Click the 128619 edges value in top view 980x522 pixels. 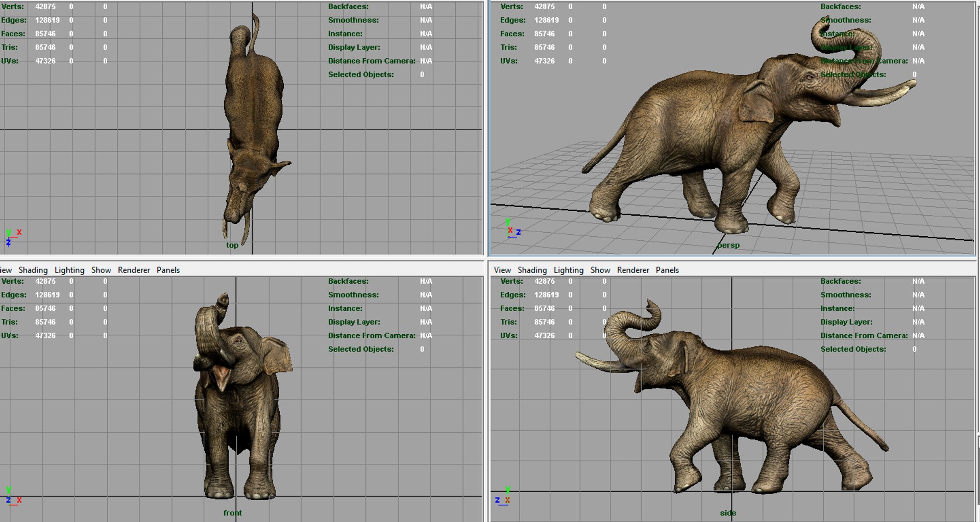[x=47, y=20]
